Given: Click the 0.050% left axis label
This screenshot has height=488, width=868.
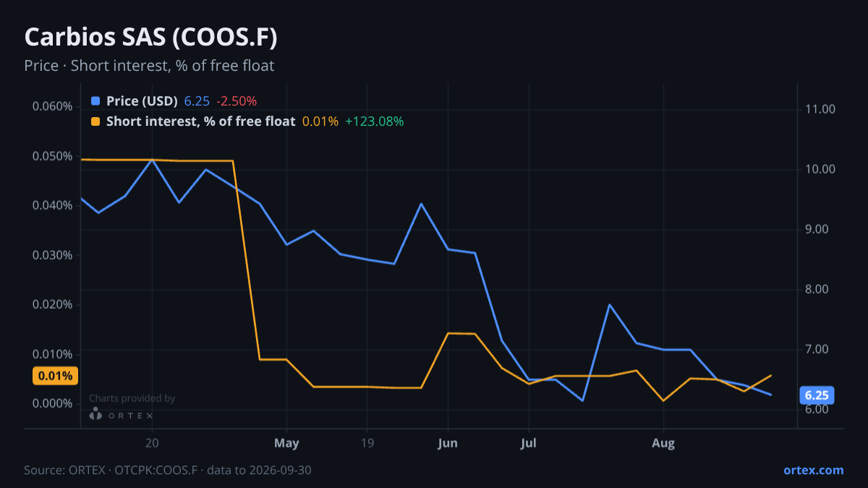Looking at the screenshot, I should tap(52, 156).
